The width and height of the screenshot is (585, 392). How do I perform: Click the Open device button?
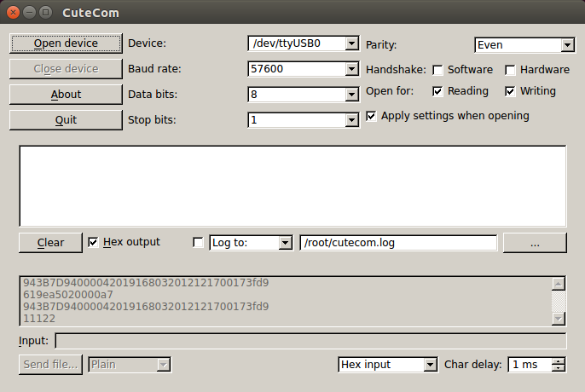[x=66, y=43]
